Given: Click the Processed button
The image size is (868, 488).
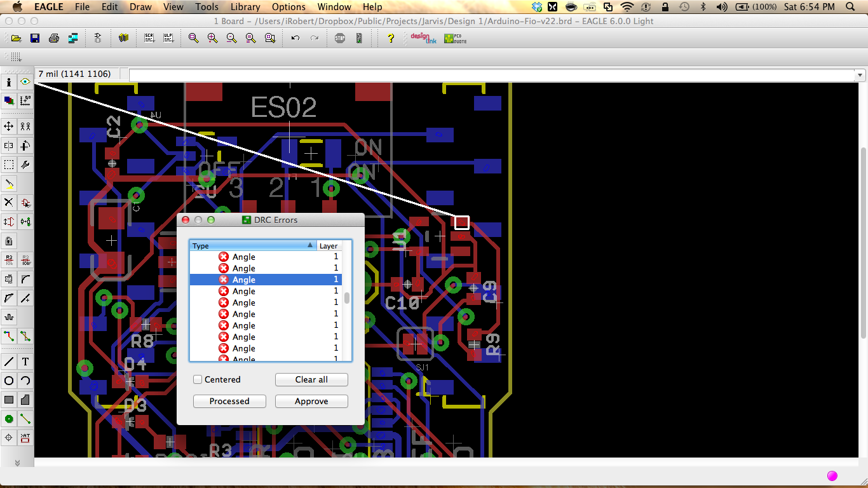Looking at the screenshot, I should coord(229,401).
